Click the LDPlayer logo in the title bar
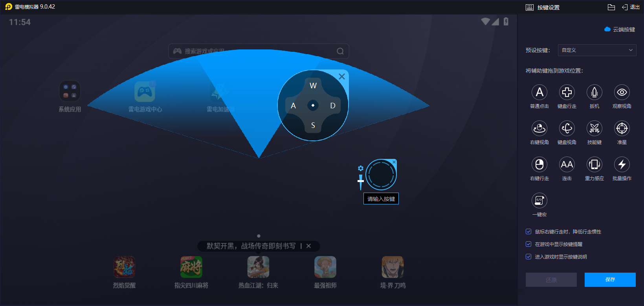Image resolution: width=644 pixels, height=306 pixels. [x=9, y=7]
